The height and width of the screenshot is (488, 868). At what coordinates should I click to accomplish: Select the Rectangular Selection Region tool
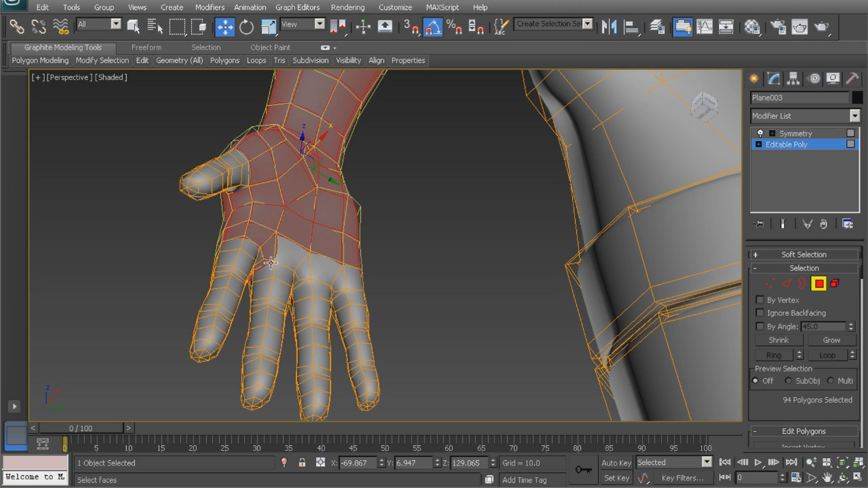177,26
